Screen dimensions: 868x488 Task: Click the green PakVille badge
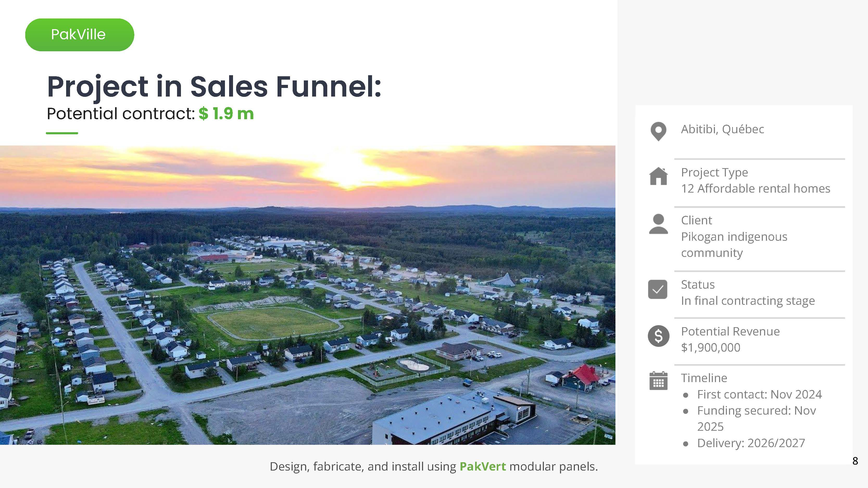click(x=79, y=35)
